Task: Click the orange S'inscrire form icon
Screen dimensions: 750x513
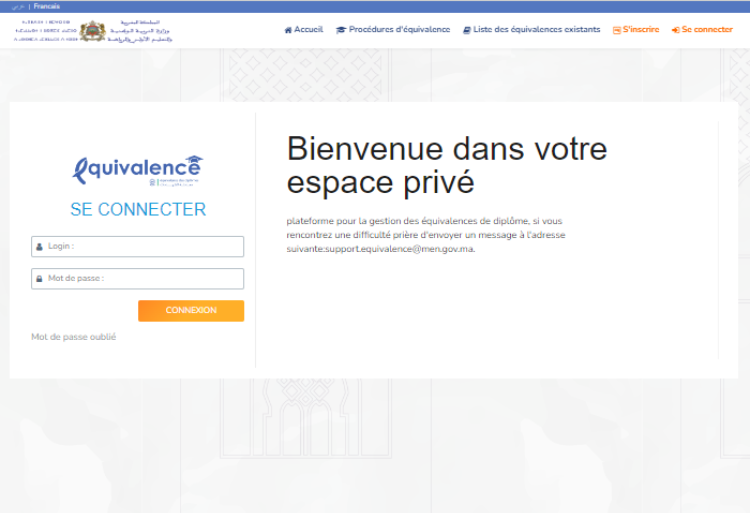Action: [x=617, y=30]
